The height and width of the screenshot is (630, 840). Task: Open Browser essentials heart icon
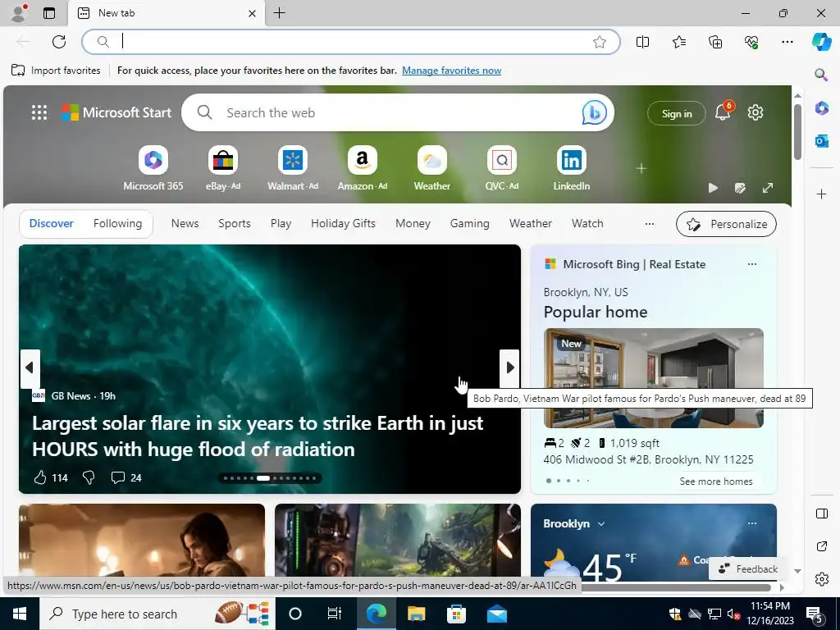(x=751, y=42)
